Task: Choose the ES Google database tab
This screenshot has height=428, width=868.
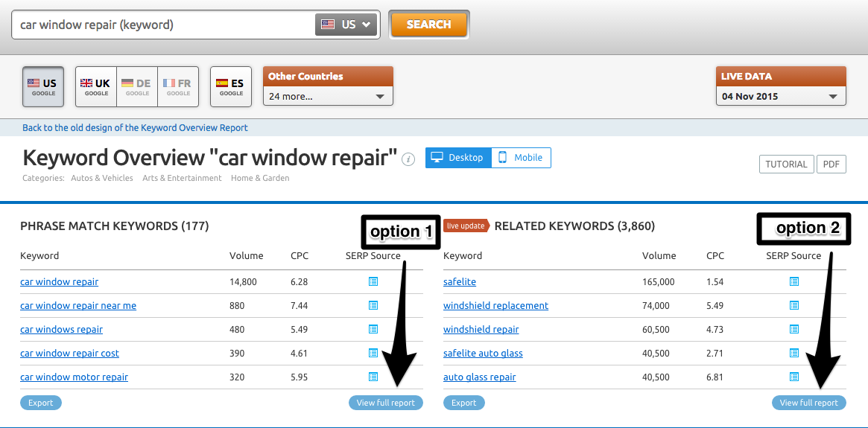Action: (x=231, y=87)
